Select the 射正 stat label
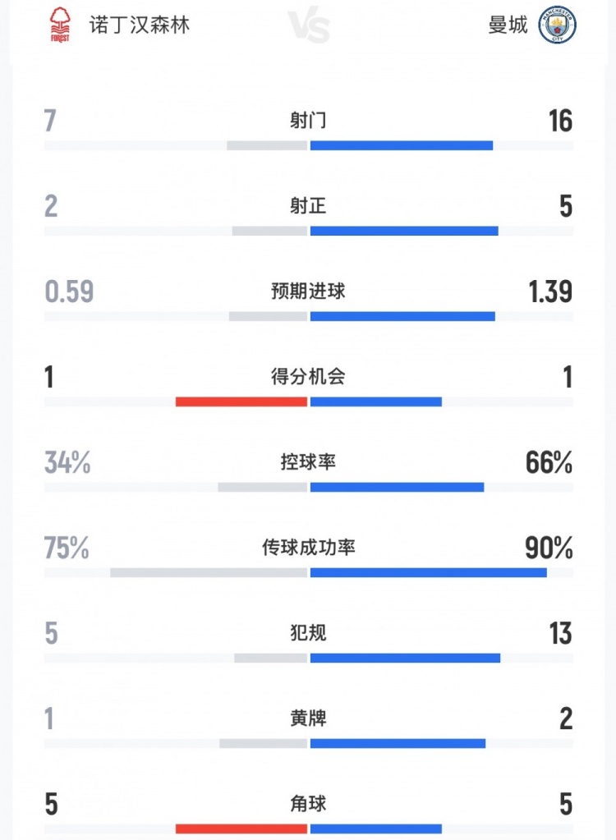Screen dimensions: 616x840 point(308,206)
